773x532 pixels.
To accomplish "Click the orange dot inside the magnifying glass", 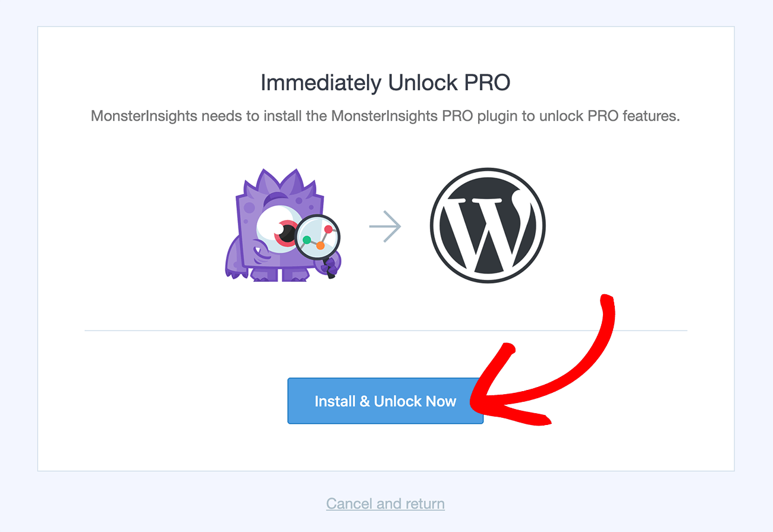I will click(320, 245).
